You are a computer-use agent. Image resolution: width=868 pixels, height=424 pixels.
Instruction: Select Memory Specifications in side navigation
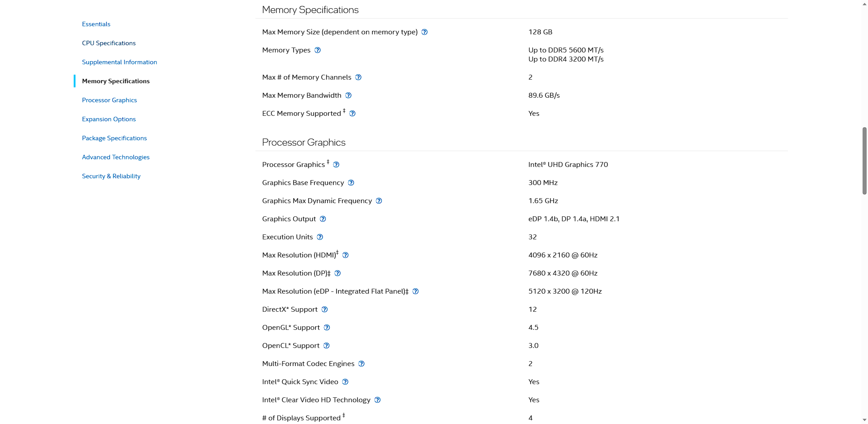(x=116, y=81)
